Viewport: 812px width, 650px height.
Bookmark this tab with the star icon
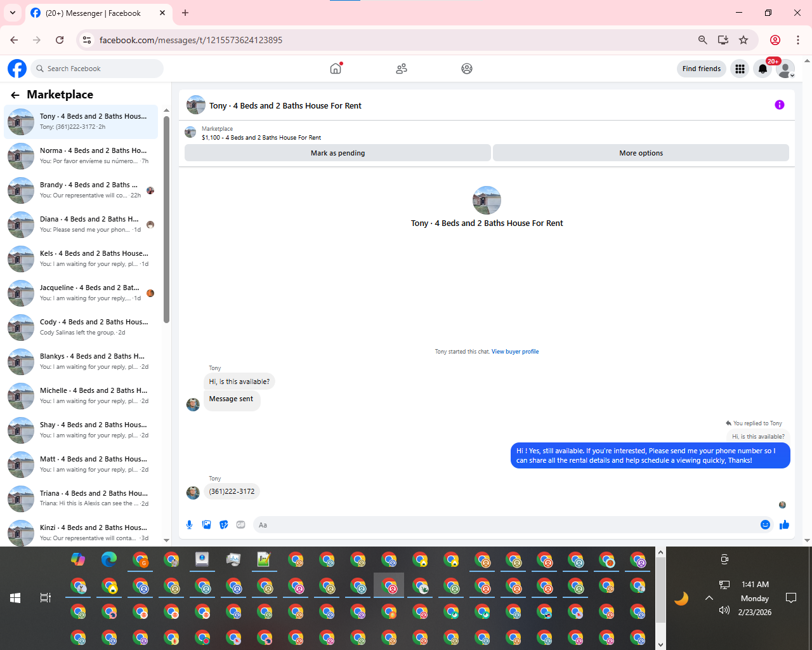[743, 40]
